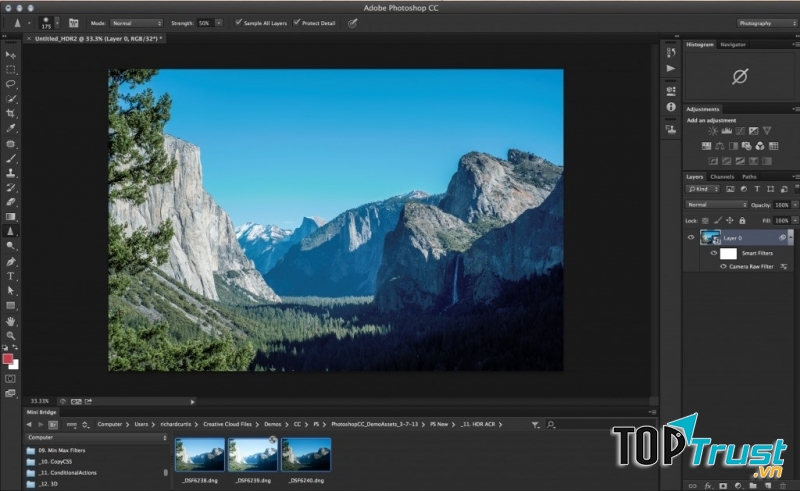The height and width of the screenshot is (491, 800).
Task: Select the Pen tool
Action: click(10, 262)
